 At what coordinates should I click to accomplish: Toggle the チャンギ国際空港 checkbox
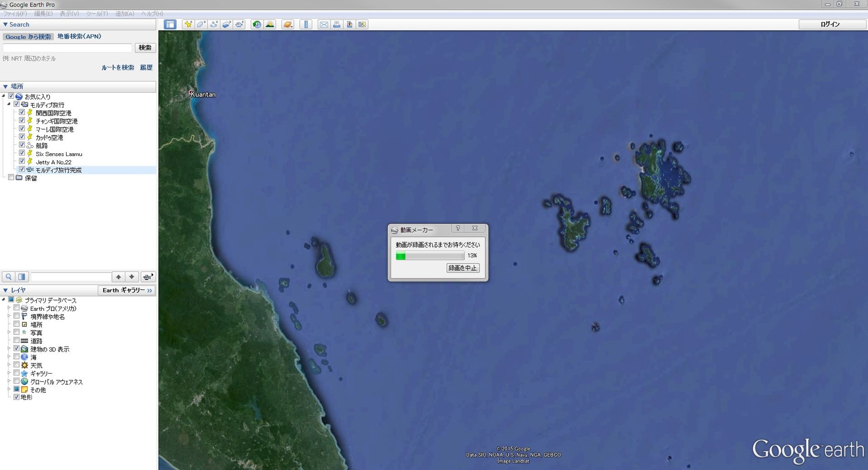[22, 121]
